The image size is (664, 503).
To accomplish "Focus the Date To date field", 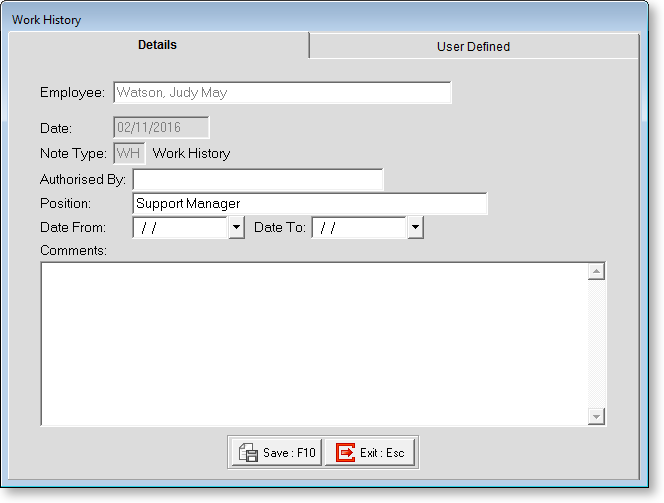I will click(x=359, y=228).
